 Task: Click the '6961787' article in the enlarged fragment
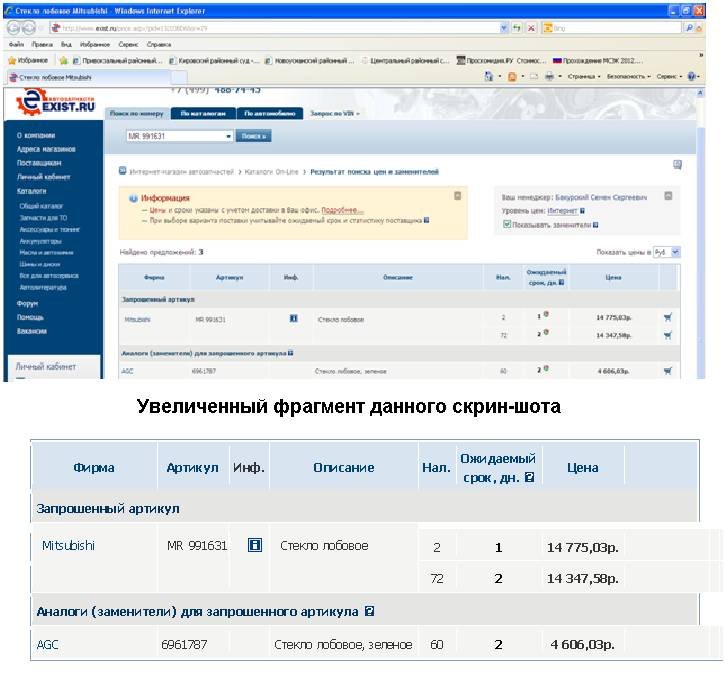(184, 644)
